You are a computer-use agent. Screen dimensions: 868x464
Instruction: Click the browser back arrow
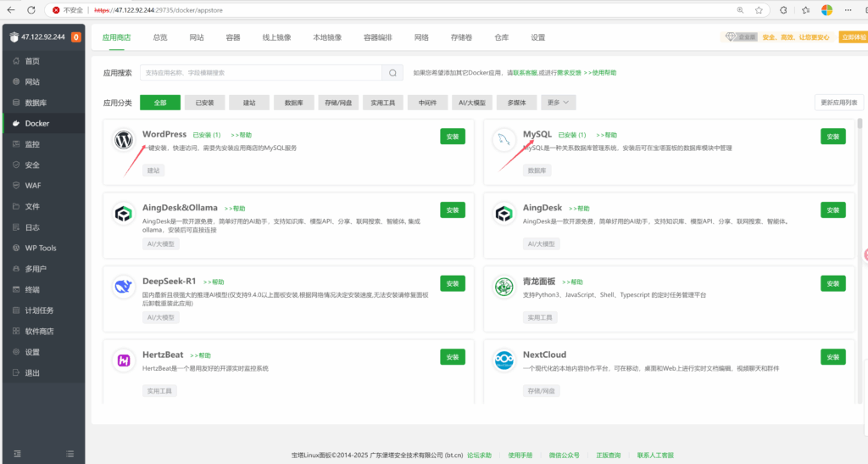coord(10,10)
